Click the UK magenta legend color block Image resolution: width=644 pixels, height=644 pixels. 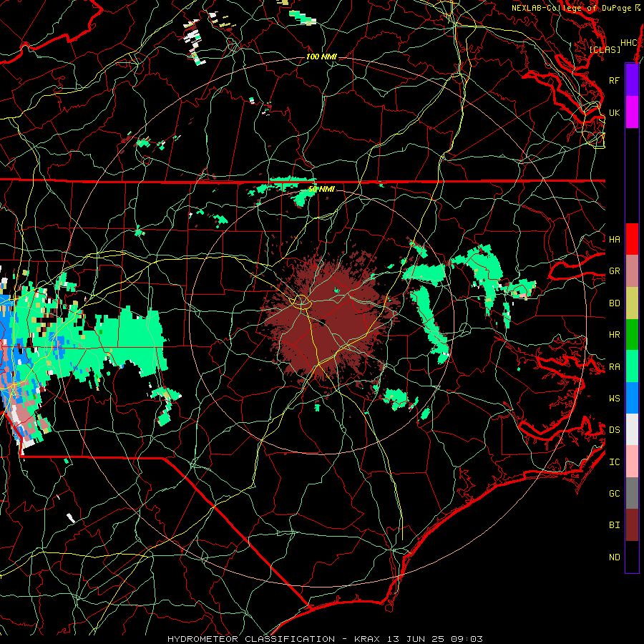632,112
